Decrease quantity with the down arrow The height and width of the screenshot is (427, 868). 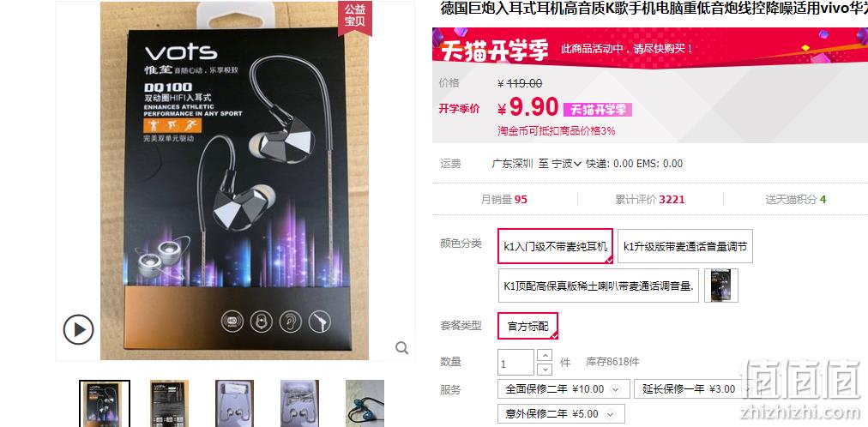(x=545, y=369)
